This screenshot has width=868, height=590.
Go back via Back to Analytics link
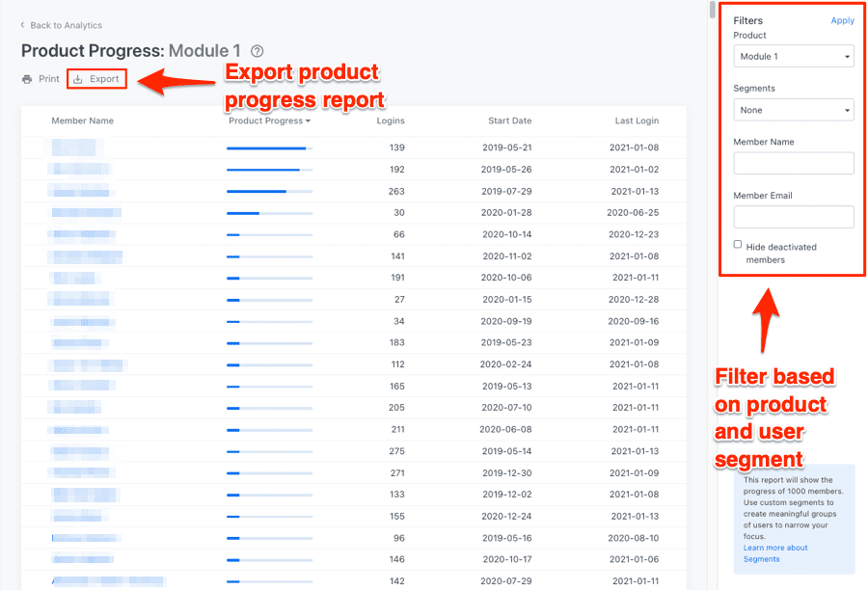coord(66,25)
